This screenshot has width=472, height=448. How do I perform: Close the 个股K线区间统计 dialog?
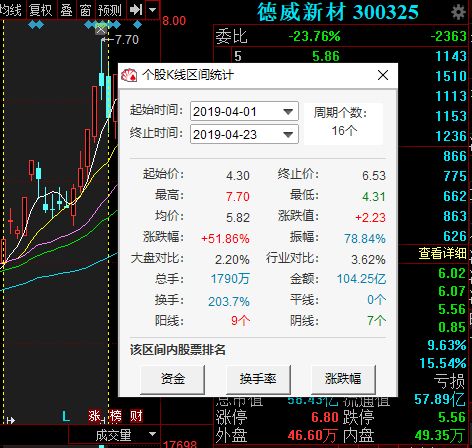point(383,75)
